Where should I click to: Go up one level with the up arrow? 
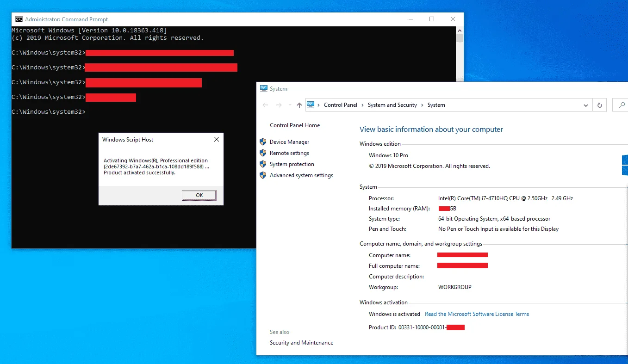299,105
